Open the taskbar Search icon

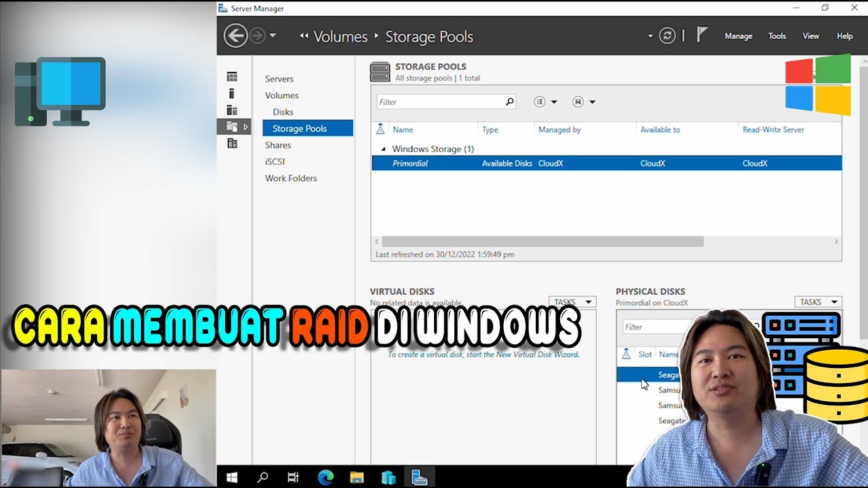262,477
